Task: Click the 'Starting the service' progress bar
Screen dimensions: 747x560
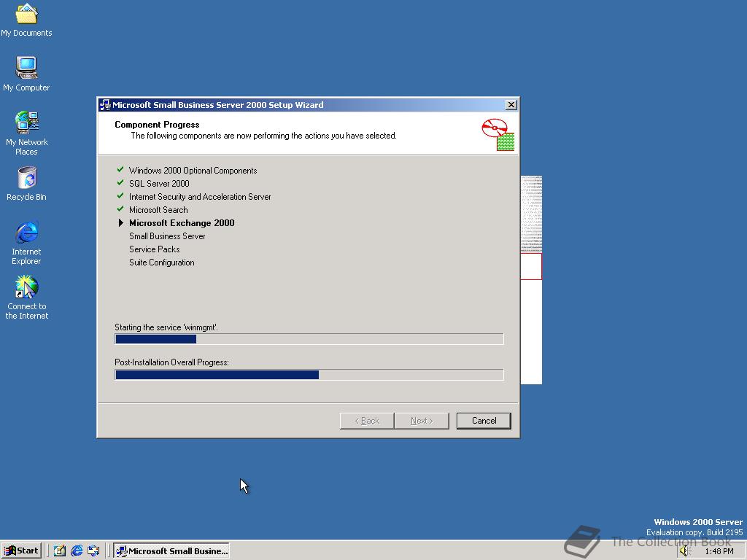Action: 309,338
